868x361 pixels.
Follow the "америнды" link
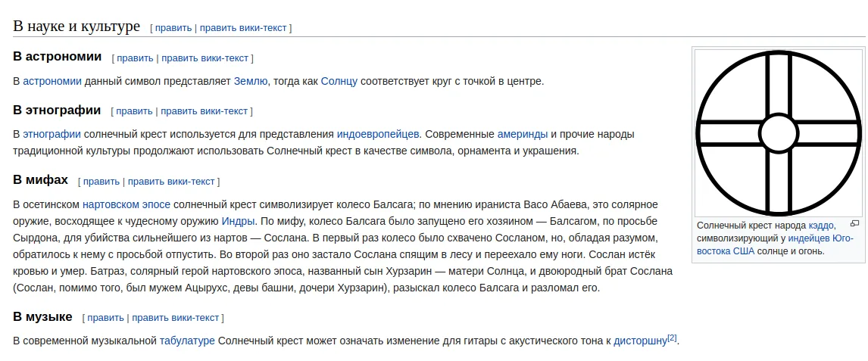tap(523, 134)
